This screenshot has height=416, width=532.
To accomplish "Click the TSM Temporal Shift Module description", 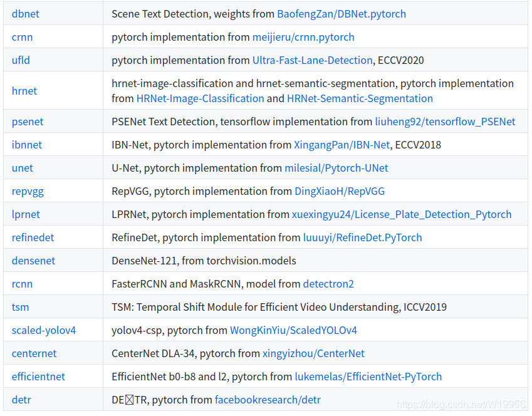I will click(x=279, y=307).
